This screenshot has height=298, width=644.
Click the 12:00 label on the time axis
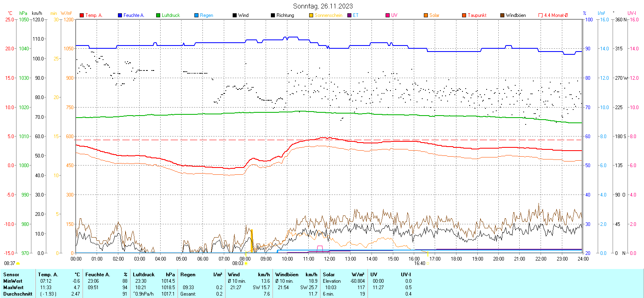329,259
